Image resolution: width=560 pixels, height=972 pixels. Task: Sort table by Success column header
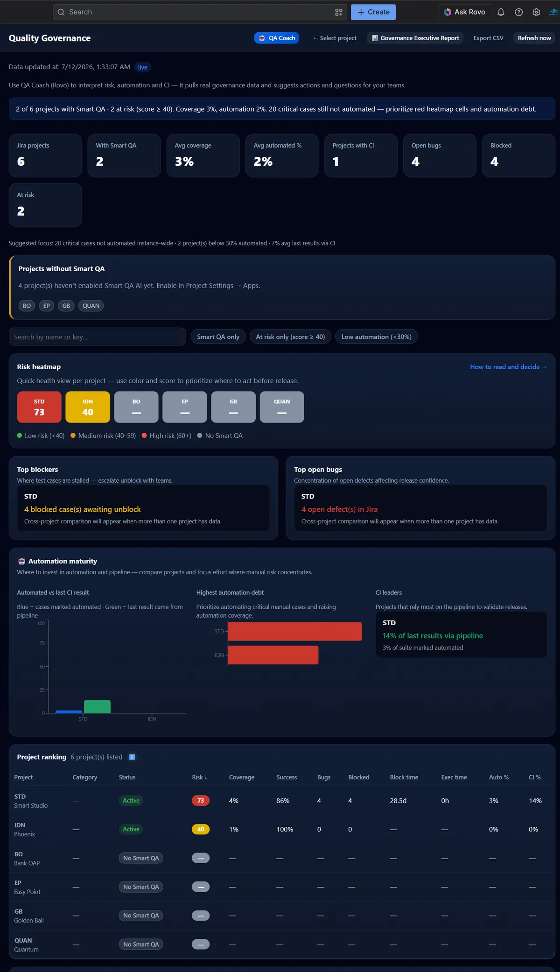coord(287,777)
